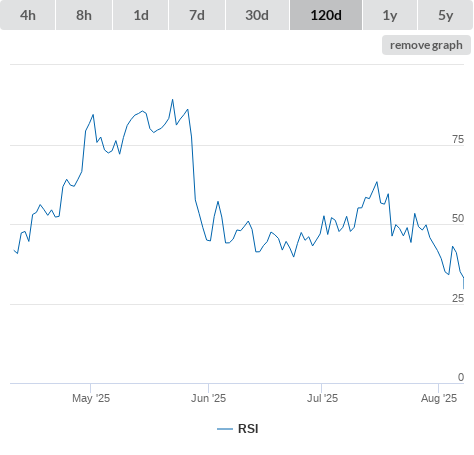This screenshot has width=474, height=455.
Task: Click the Jun '25 axis label
Action: 208,398
